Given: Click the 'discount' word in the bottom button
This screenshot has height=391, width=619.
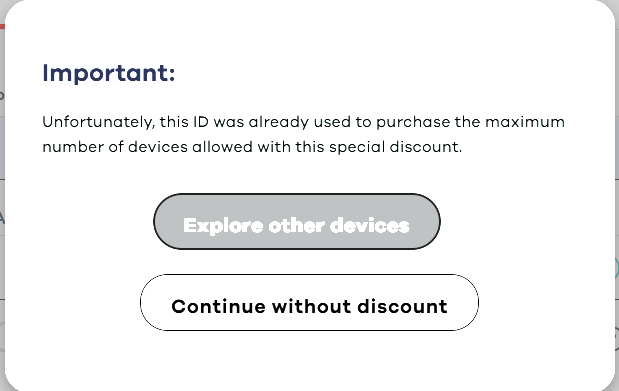Looking at the screenshot, I should coord(402,306).
